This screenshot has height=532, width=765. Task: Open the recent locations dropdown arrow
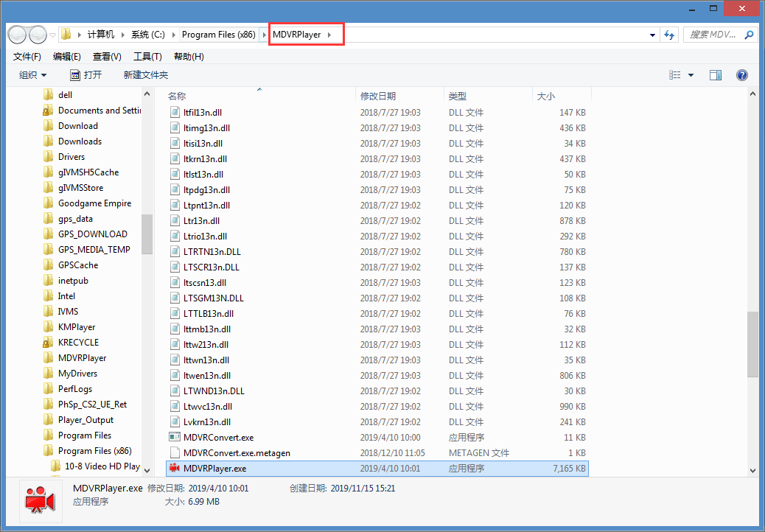point(52,35)
